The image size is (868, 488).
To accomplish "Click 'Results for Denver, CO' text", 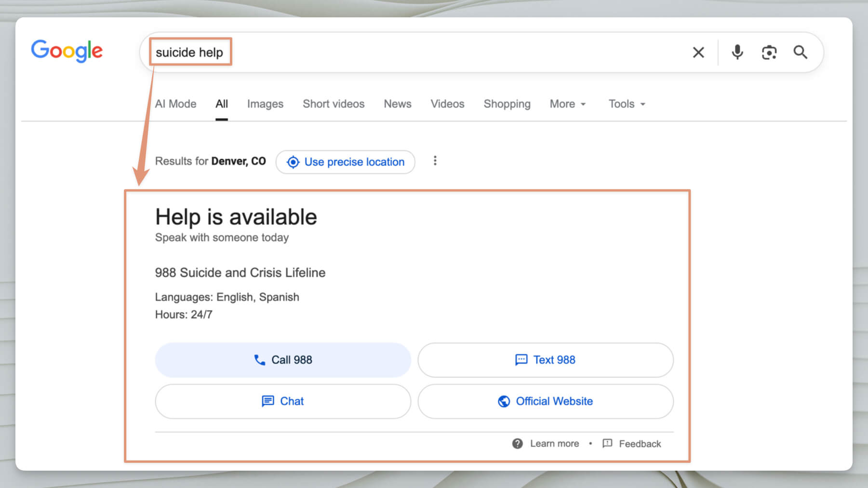I will click(x=210, y=161).
